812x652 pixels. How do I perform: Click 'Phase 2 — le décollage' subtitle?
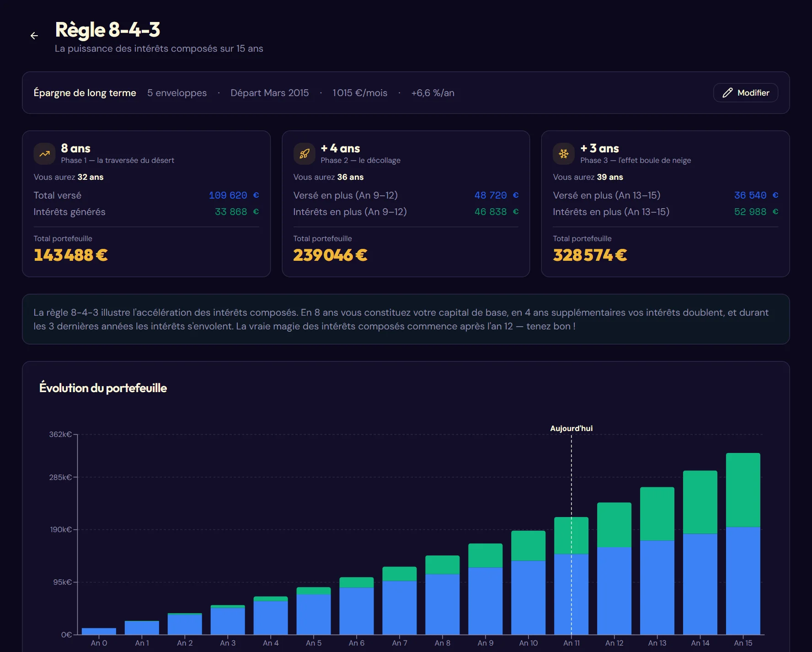(x=360, y=161)
